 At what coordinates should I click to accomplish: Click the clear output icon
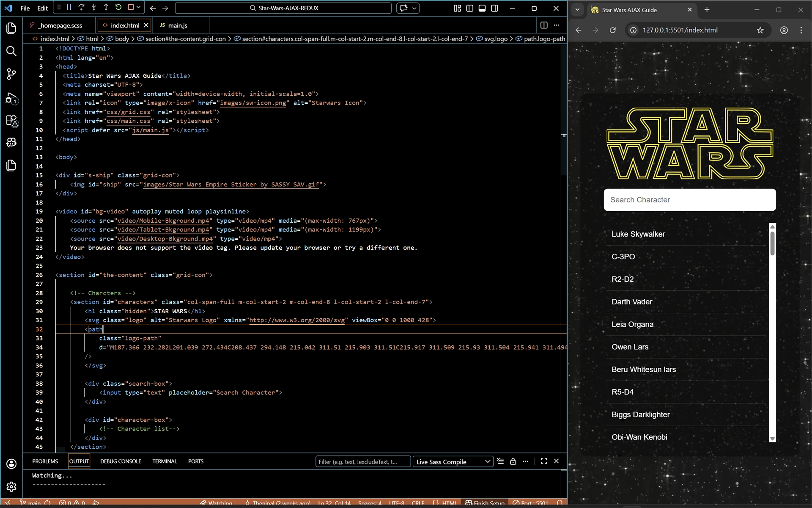tap(500, 461)
